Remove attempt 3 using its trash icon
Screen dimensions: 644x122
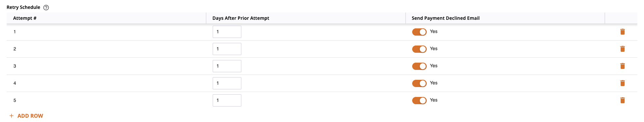(x=623, y=66)
